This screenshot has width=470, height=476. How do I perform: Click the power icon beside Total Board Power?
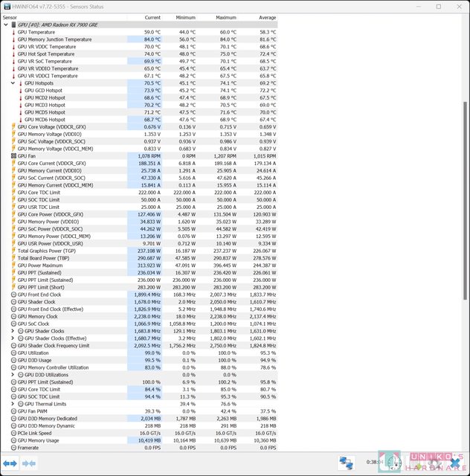pyautogui.click(x=13, y=258)
